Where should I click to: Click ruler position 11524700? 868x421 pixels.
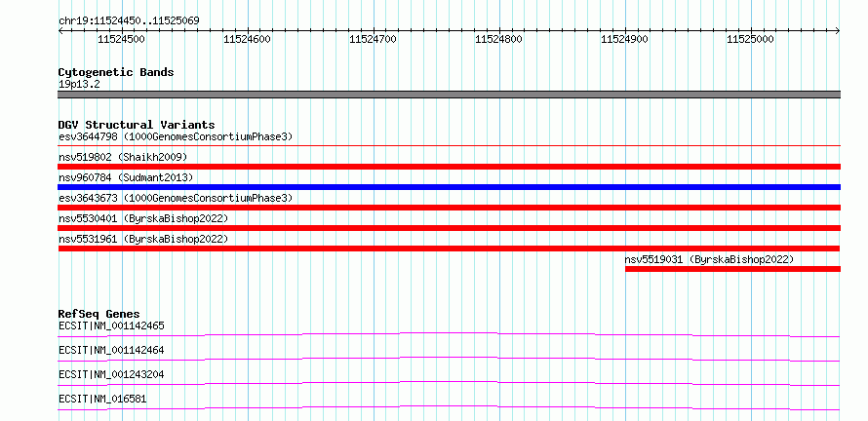click(x=373, y=39)
